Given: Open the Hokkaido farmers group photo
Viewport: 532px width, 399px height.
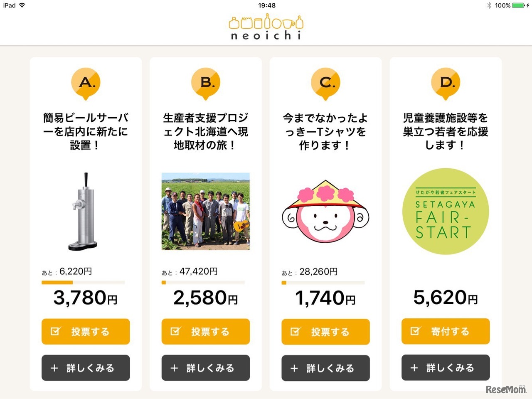Looking at the screenshot, I should 205,211.
